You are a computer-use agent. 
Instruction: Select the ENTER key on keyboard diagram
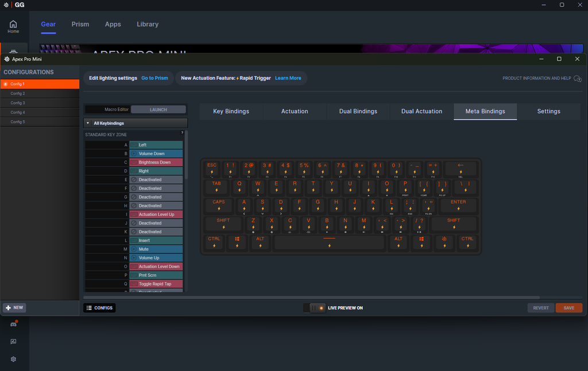(458, 205)
